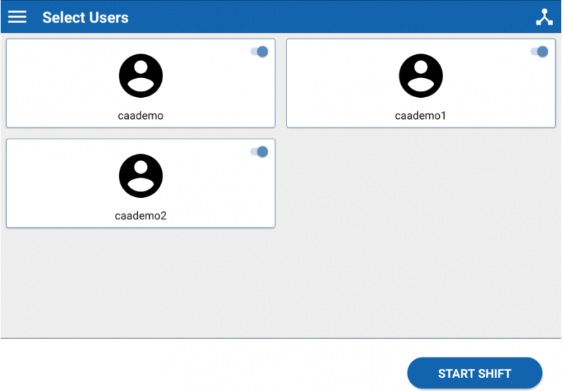563x392 pixels.
Task: Click the caademo user avatar icon
Action: (141, 75)
